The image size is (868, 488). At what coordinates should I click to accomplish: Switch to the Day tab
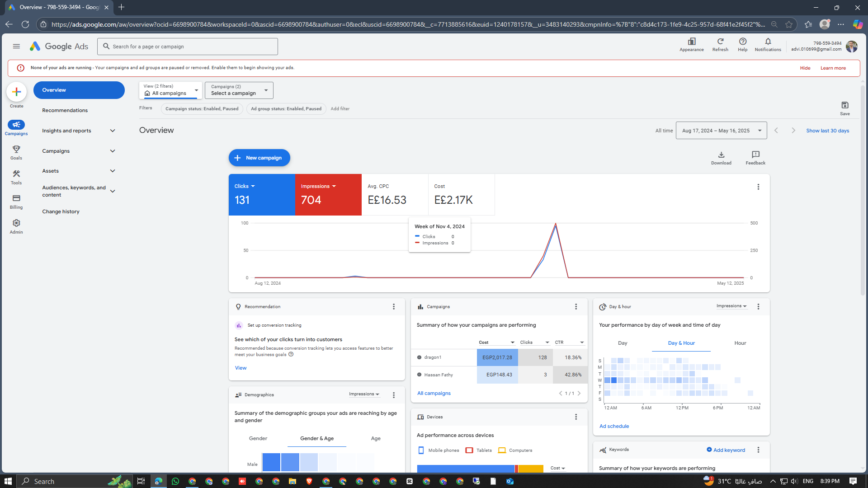623,343
